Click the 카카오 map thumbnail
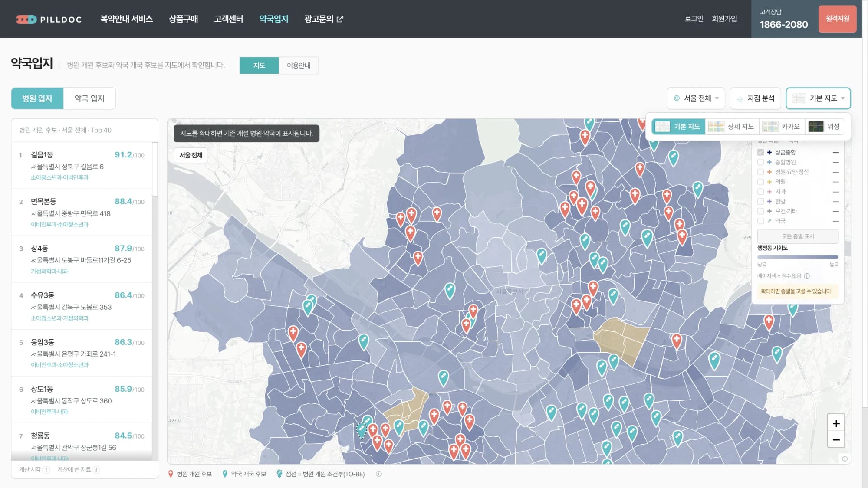 [770, 127]
